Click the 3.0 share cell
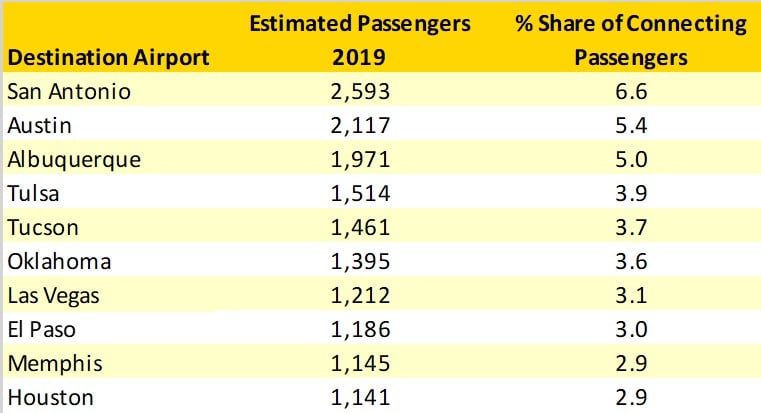The width and height of the screenshot is (761, 413). click(631, 330)
